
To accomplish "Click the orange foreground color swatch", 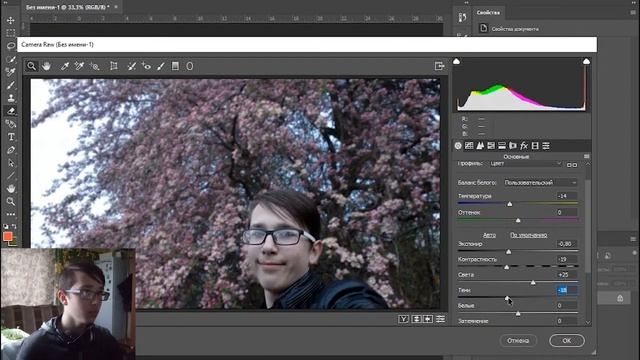I will pyautogui.click(x=7, y=236).
